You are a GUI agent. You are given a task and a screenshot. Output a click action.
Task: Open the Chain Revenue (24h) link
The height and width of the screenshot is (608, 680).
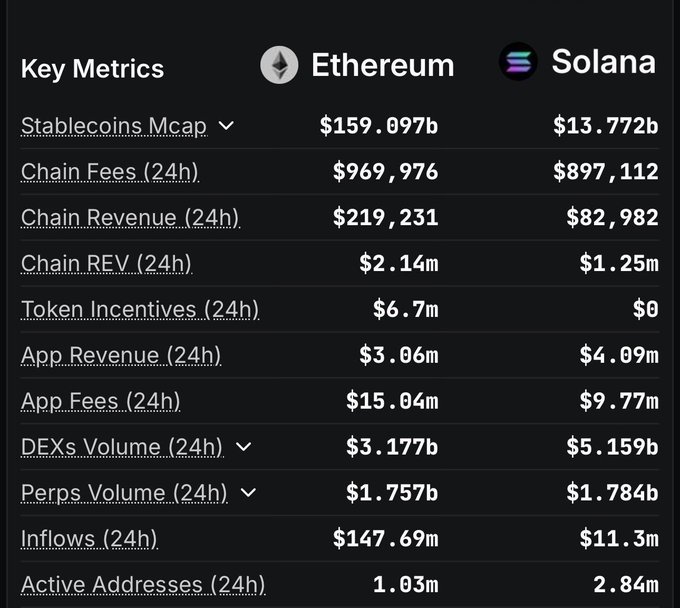130,218
